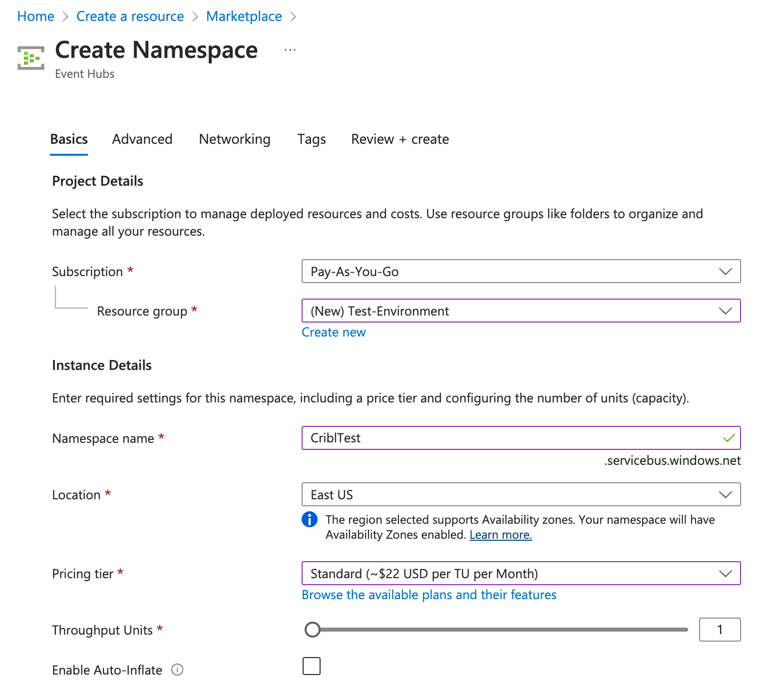Click the info icon next to Enable Auto-Inflate
The height and width of the screenshot is (700, 773).
click(177, 670)
